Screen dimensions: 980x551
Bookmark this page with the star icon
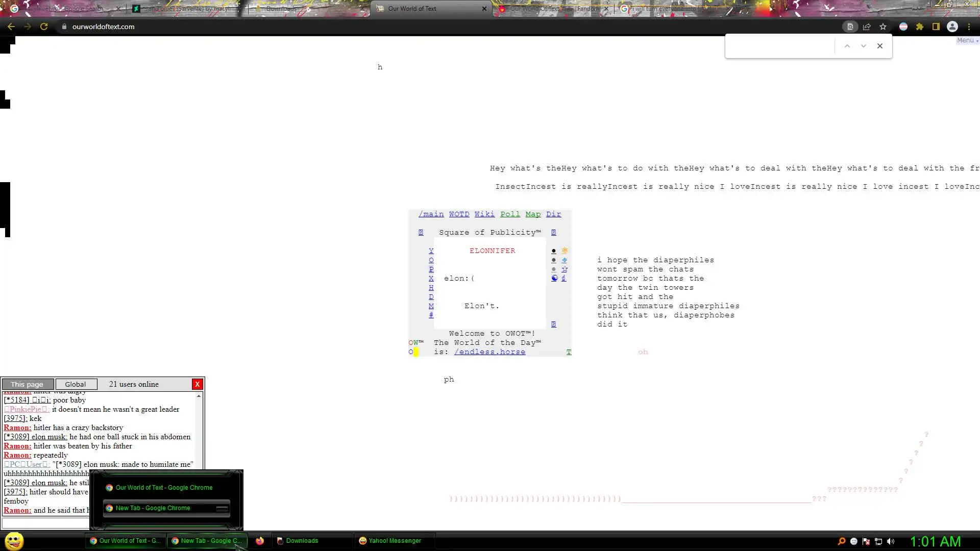(883, 27)
